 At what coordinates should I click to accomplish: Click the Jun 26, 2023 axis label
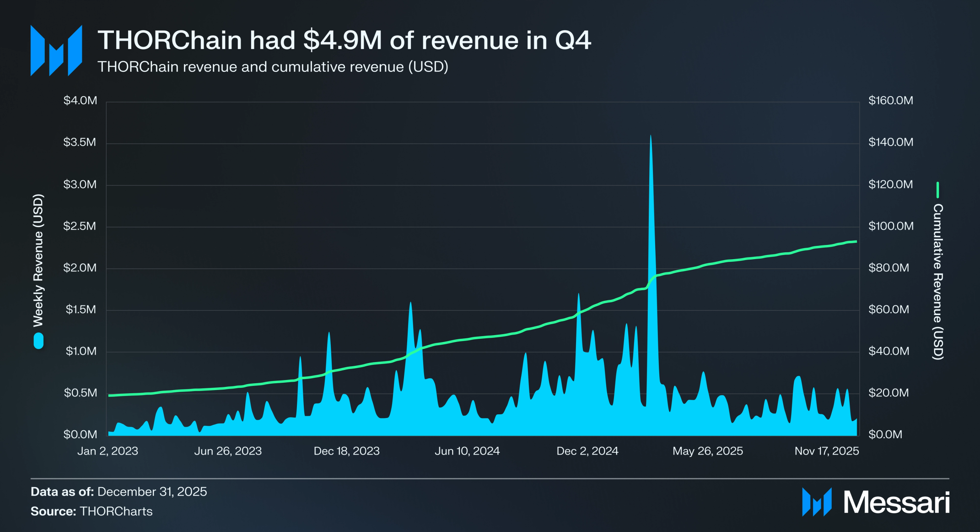click(228, 451)
